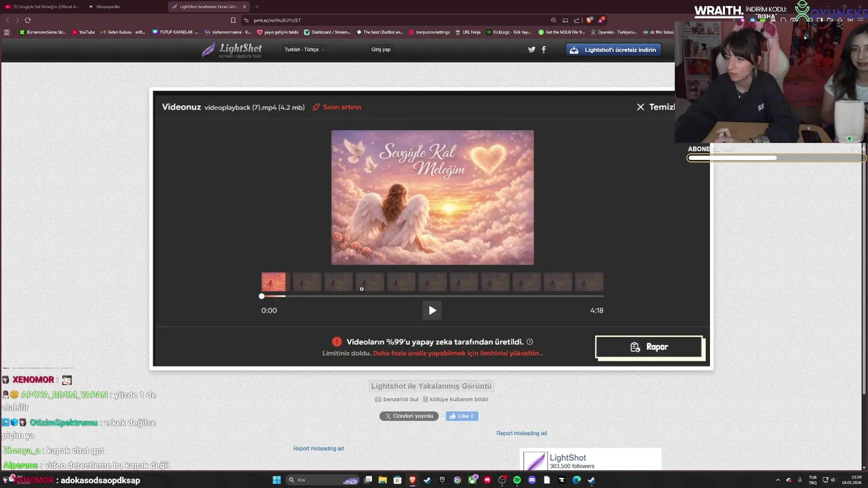
Task: Click the zoom icon in address bar
Action: [x=553, y=20]
